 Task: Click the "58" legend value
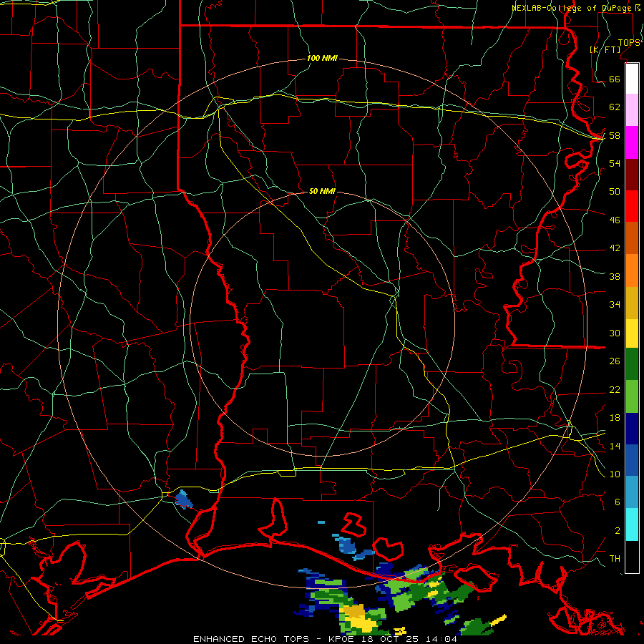[615, 135]
